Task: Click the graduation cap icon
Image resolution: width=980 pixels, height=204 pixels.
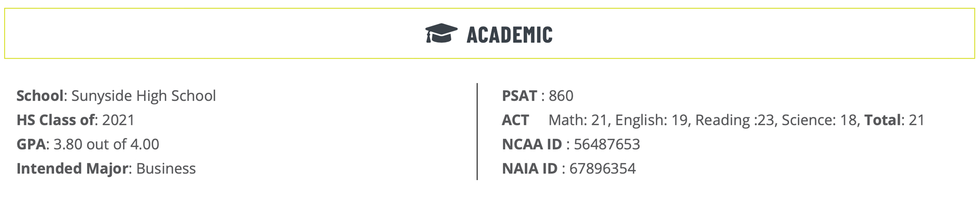Action: [442, 34]
